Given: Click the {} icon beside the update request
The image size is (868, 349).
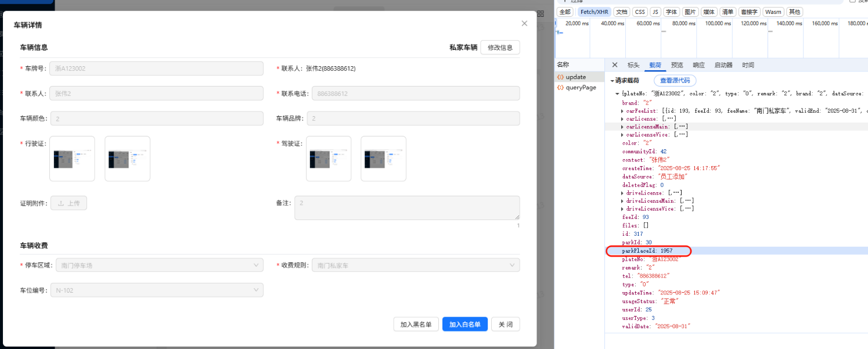Looking at the screenshot, I should [x=559, y=76].
